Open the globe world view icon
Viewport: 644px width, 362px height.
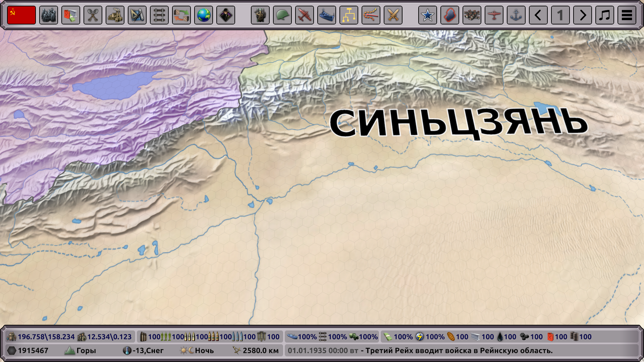click(x=204, y=15)
